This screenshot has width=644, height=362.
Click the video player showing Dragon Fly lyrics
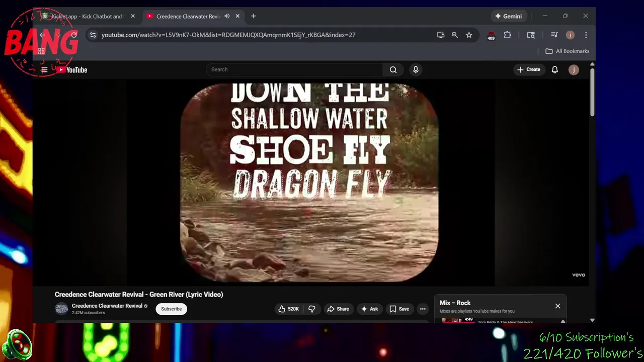(x=309, y=182)
